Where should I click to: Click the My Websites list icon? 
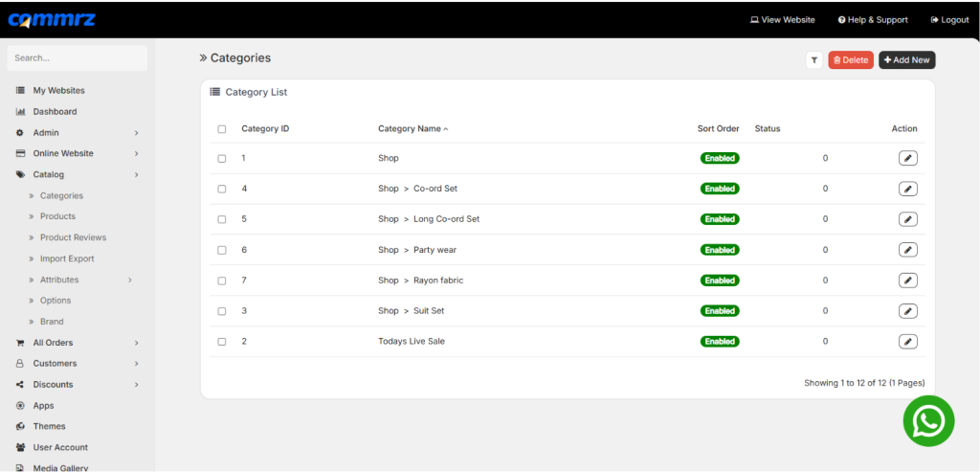pos(20,91)
